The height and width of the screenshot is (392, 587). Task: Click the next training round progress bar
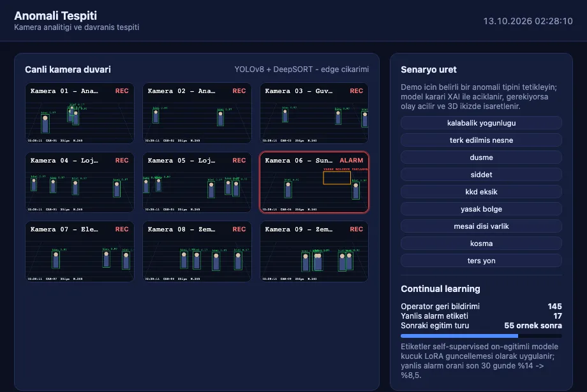481,336
